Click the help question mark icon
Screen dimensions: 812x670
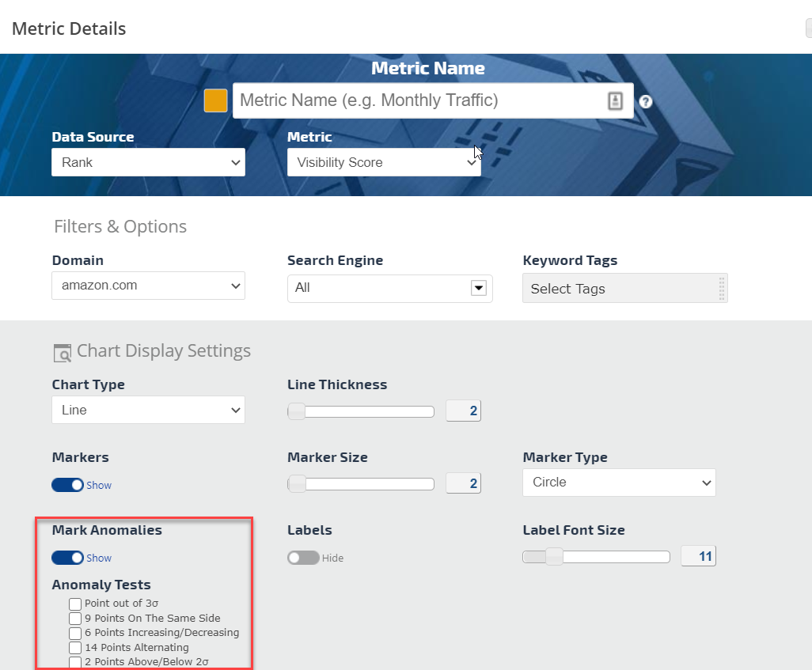tap(645, 101)
